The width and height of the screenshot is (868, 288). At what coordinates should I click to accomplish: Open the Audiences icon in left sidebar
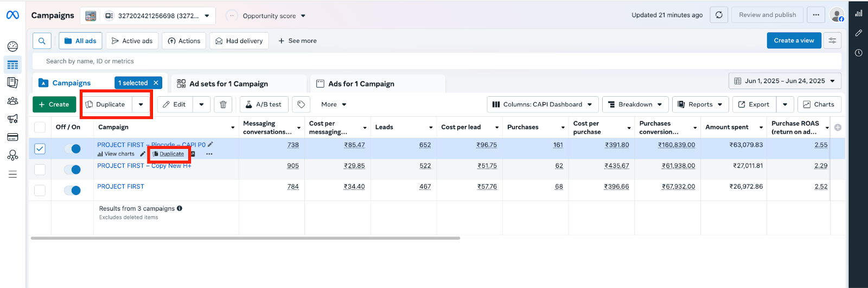(x=12, y=101)
